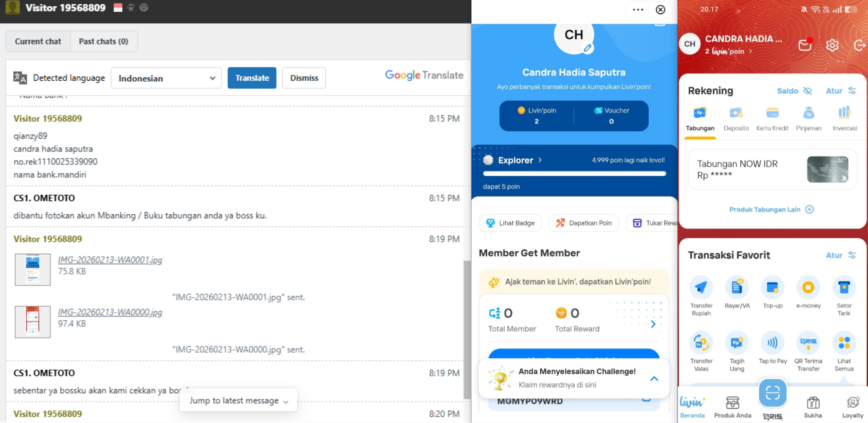Close the profile panel with X icon
The image size is (868, 423).
coord(660,10)
